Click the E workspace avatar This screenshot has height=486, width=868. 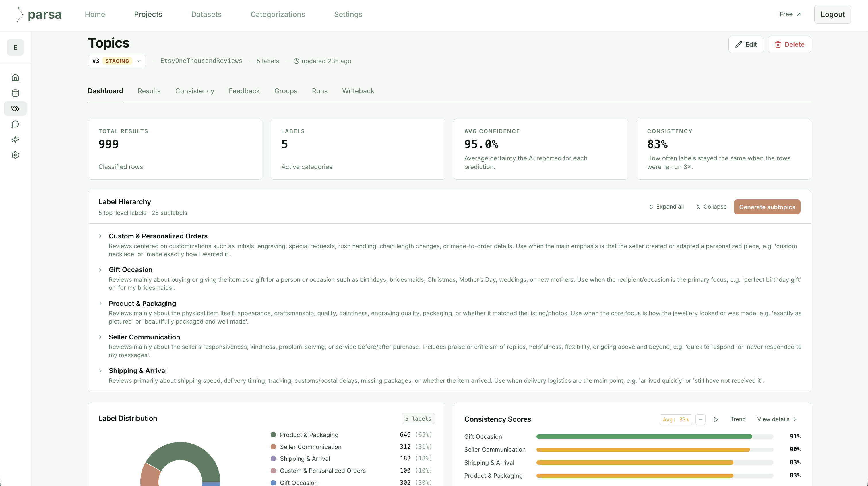coord(15,48)
